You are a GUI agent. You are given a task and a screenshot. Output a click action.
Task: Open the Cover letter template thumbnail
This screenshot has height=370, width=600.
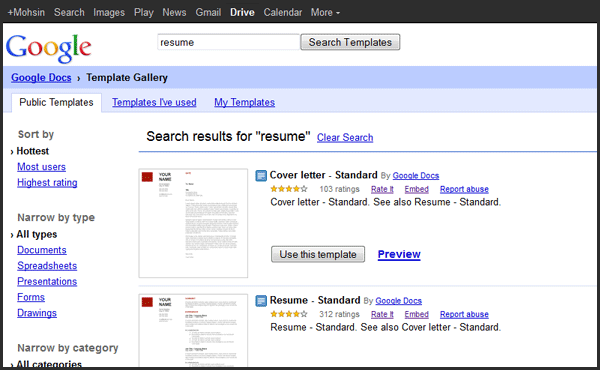[193, 223]
